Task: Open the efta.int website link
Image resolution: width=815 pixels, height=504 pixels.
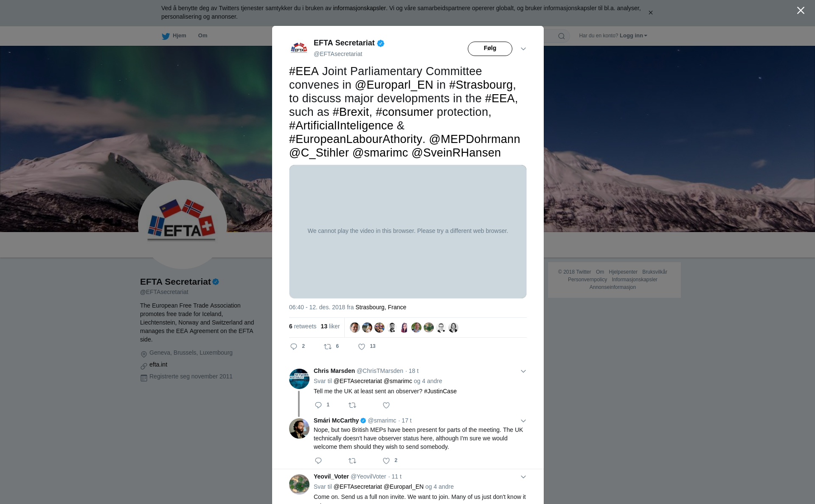Action: 158,364
